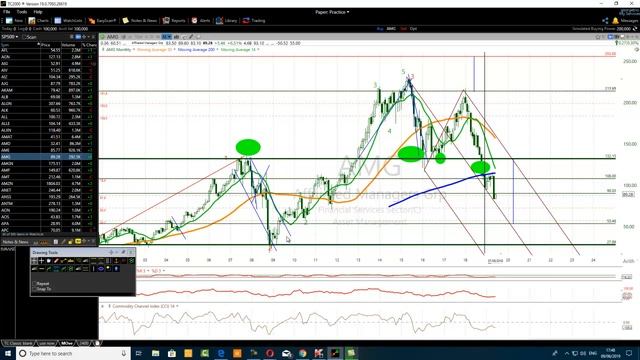Screen dimensions: 640x360
Task: Open Opera from the taskbar
Action: tap(270, 353)
